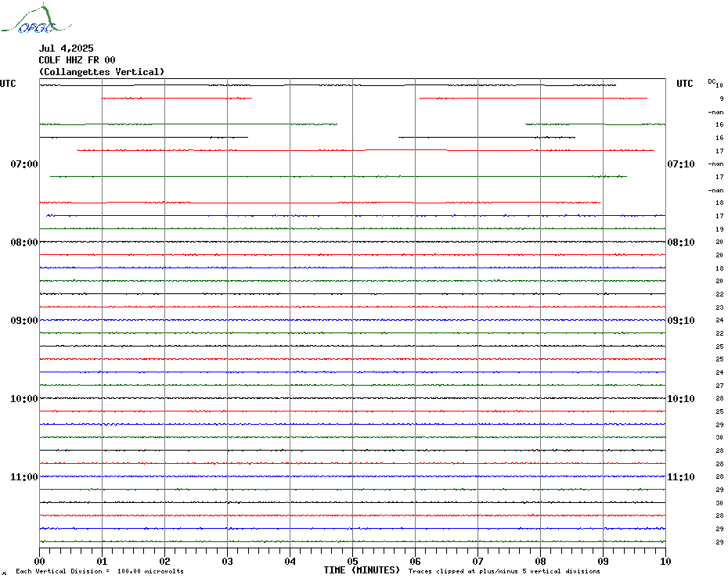728x582 pixels.
Task: Click the 09 minute tick label
Action: [603, 561]
